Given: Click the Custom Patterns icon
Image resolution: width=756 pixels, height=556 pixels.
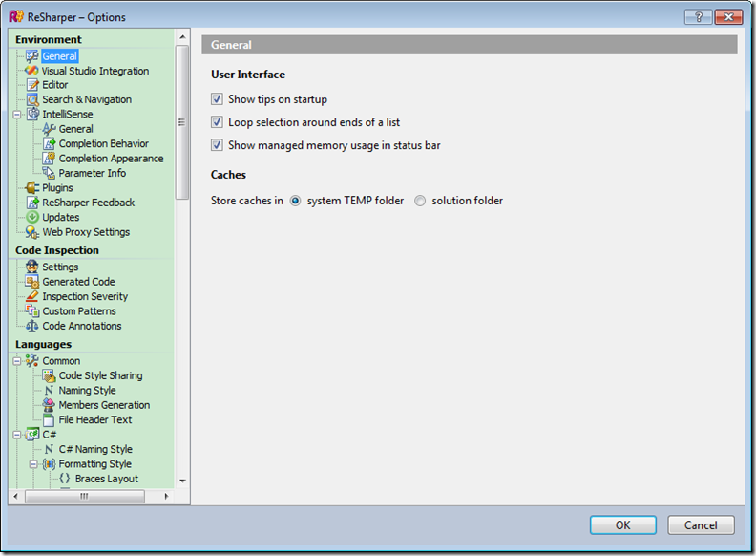Looking at the screenshot, I should [x=31, y=310].
